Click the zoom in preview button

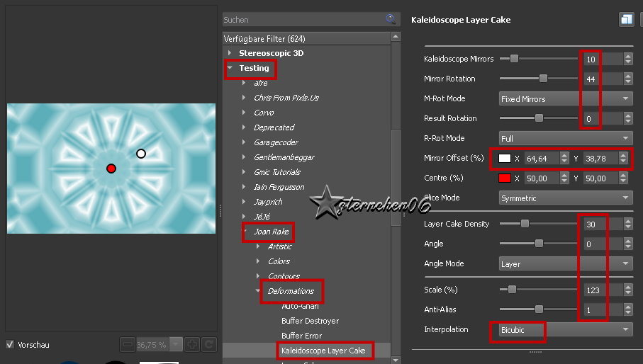191,345
